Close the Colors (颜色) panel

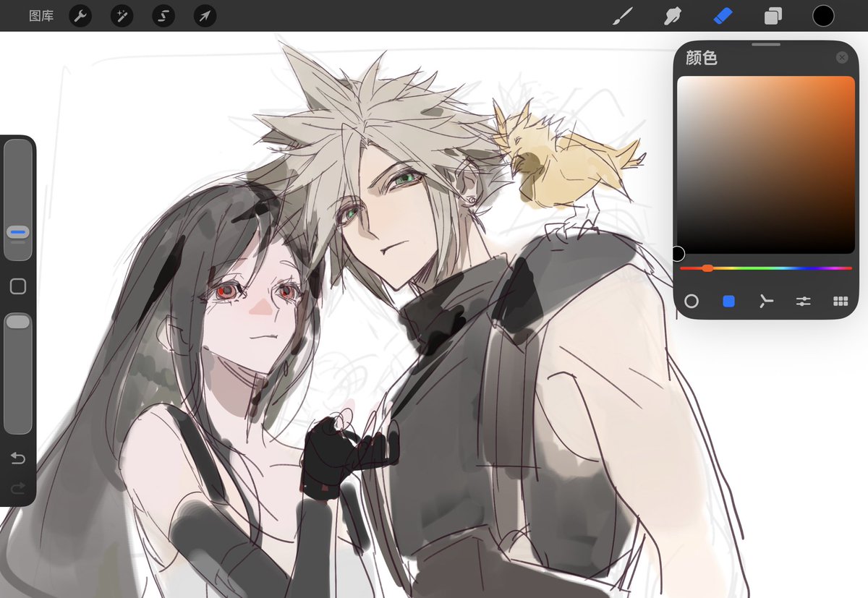842,58
